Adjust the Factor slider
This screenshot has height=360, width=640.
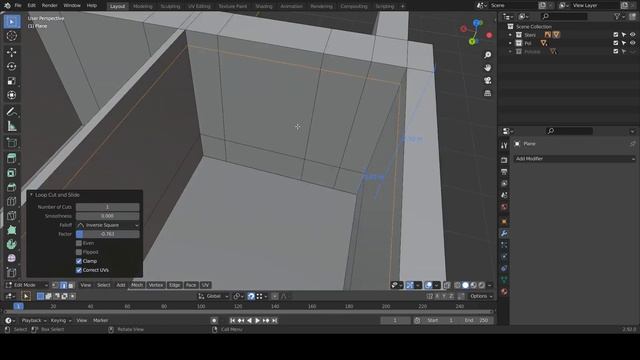coord(108,234)
